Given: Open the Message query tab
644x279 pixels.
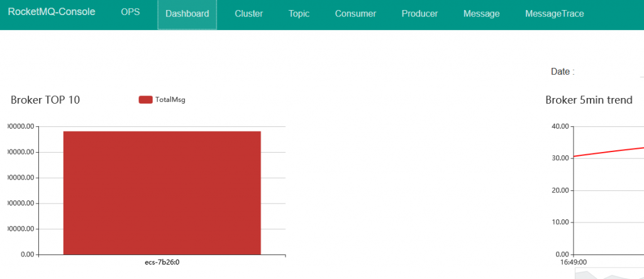Looking at the screenshot, I should (x=481, y=14).
